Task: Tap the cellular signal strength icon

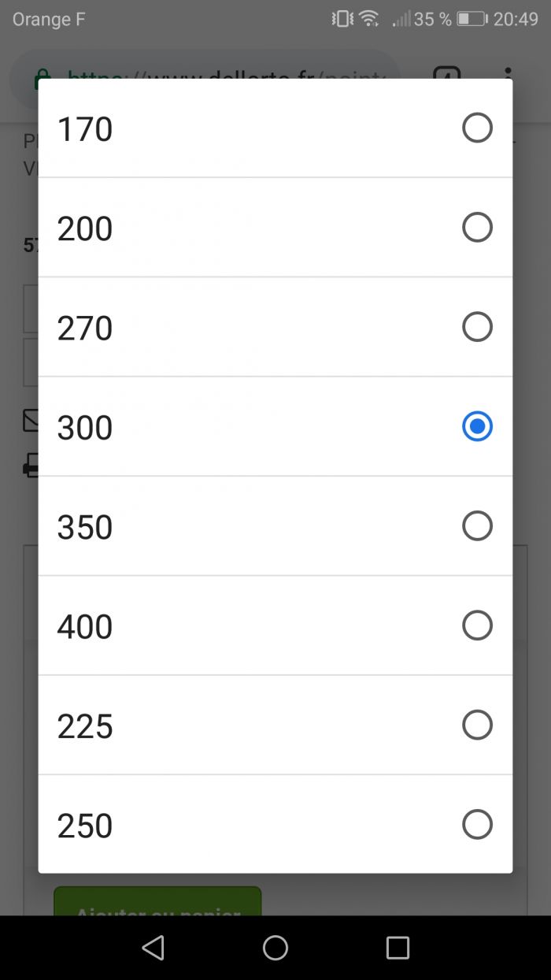Action: click(401, 19)
